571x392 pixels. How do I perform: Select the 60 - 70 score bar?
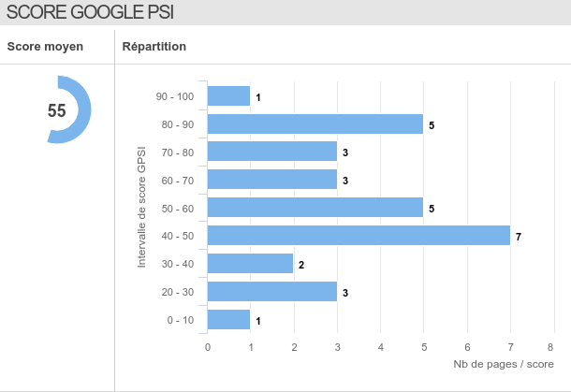point(271,180)
